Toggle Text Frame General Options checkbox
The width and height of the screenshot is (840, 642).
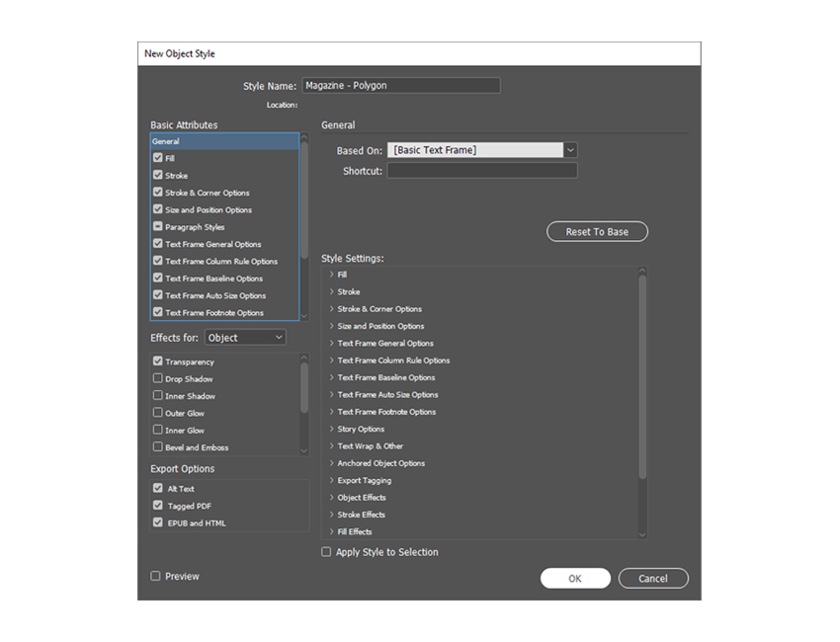[x=157, y=244]
